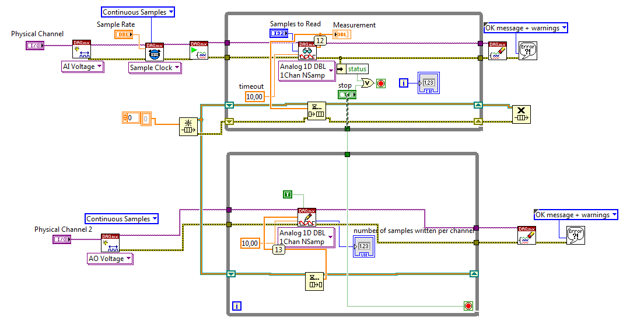Click the 10,00 timeout constant in lower loop

pos(250,243)
